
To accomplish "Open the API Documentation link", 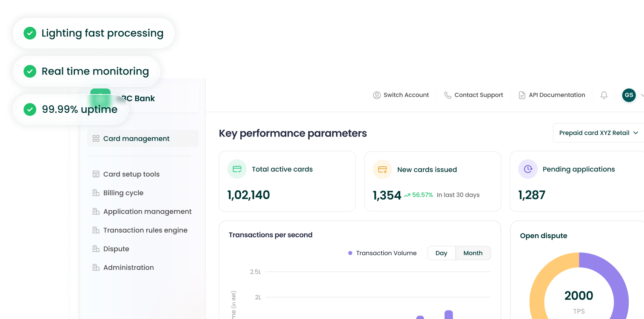I will pyautogui.click(x=552, y=95).
